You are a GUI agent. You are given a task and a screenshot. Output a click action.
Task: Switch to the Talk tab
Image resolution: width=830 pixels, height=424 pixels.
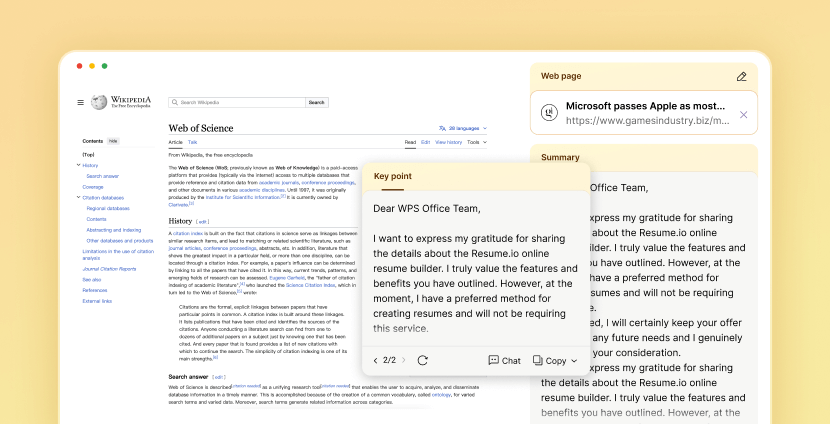[x=192, y=142]
